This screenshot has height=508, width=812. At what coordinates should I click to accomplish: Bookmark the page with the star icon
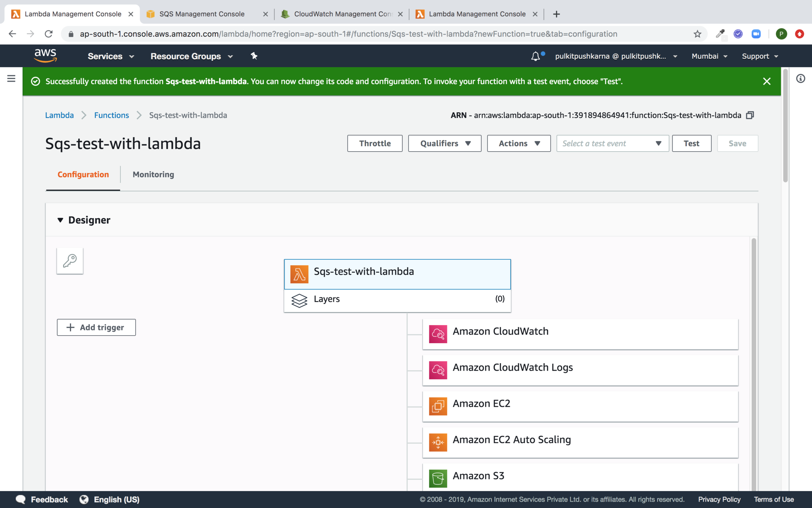[697, 34]
